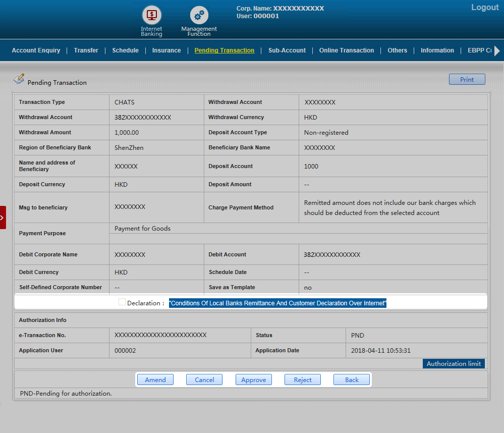504x433 pixels.
Task: Reject the pending transaction
Action: (303, 380)
